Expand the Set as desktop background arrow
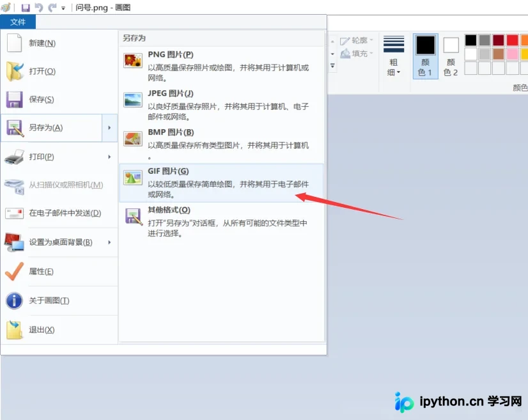528x420 pixels. click(109, 242)
